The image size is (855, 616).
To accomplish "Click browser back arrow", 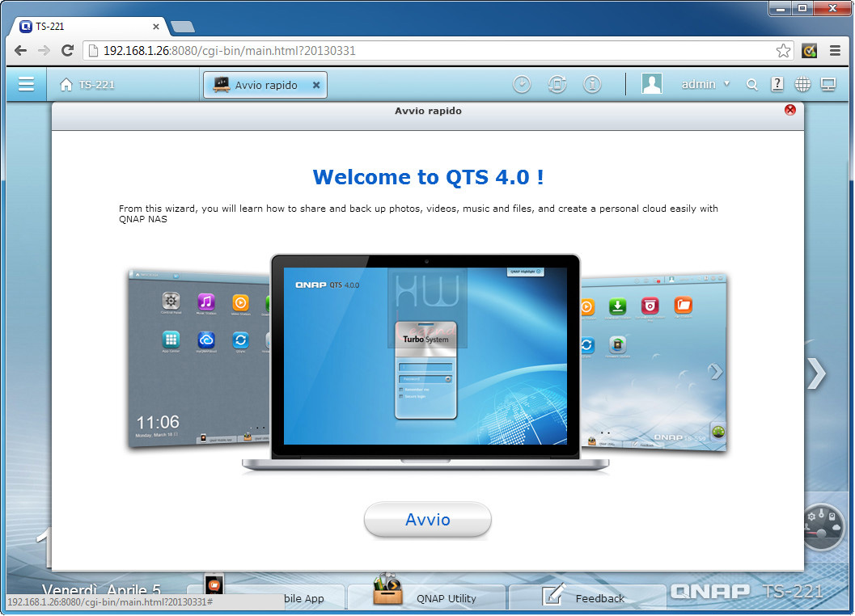I will (x=21, y=51).
